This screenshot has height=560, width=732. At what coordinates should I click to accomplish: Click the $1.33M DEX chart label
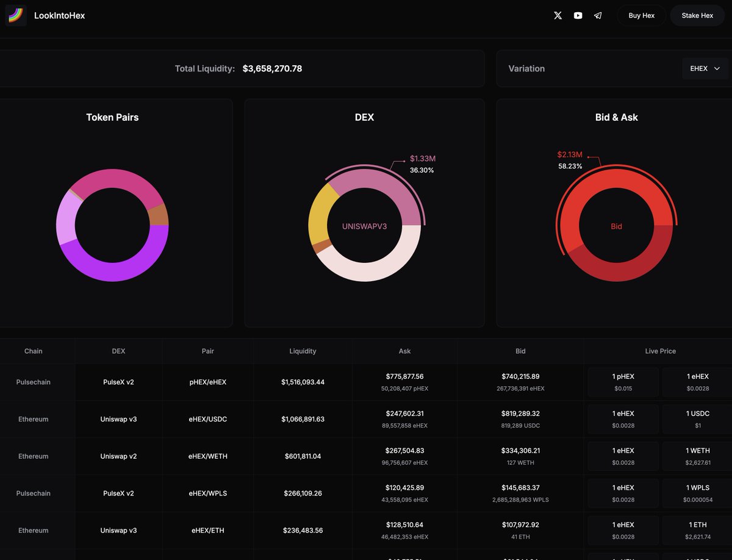click(x=422, y=159)
